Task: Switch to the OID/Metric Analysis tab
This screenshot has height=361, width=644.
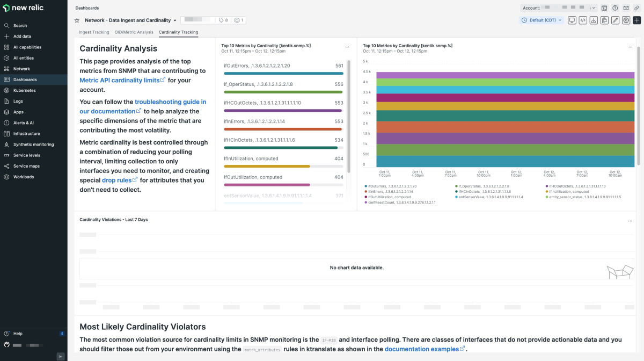Action: (134, 32)
